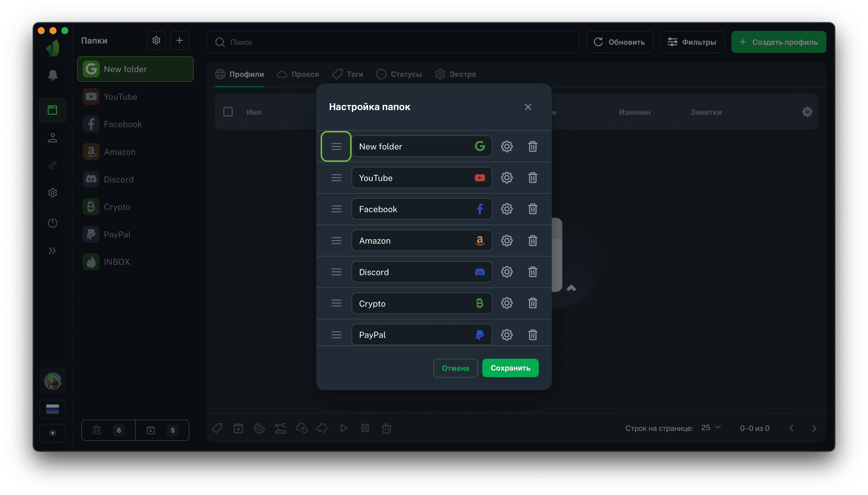Open the Статусы tab
This screenshot has height=495, width=868.
[x=399, y=74]
